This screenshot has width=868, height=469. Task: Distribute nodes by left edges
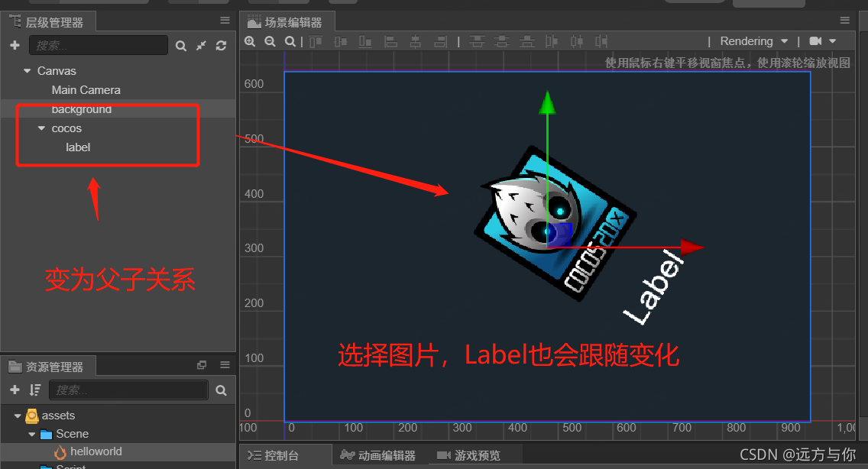552,41
